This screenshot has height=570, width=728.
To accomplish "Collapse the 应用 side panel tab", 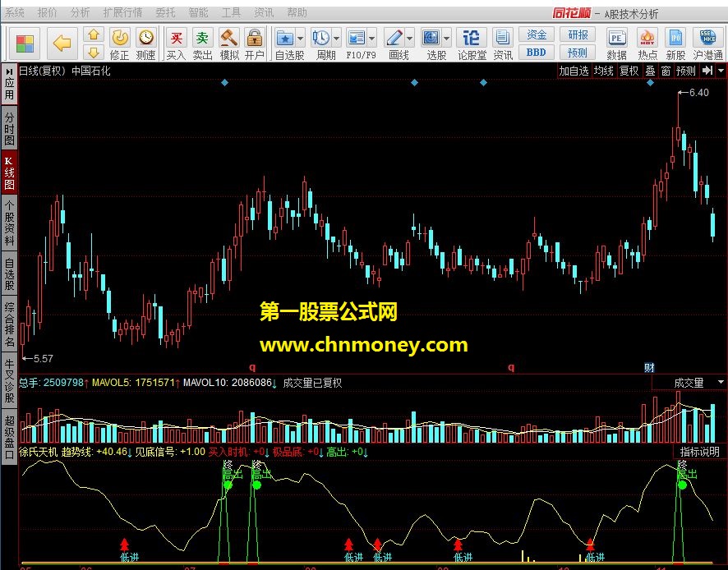I will click(x=9, y=84).
